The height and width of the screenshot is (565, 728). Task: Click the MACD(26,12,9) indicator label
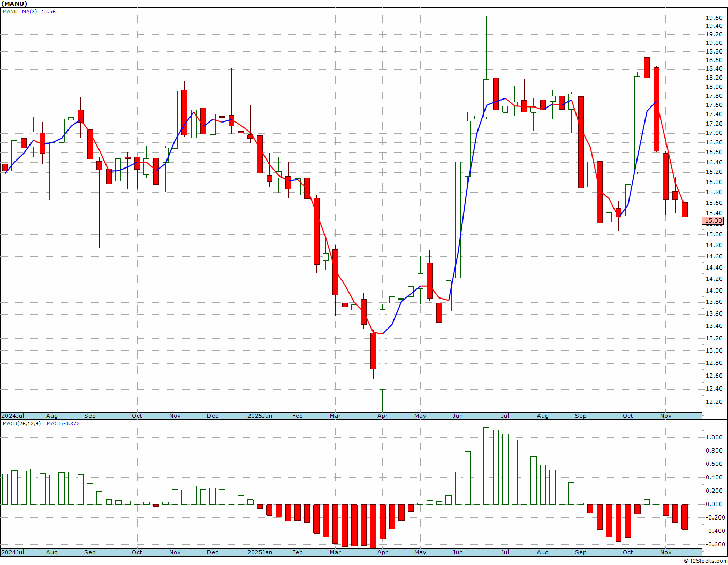coord(21,423)
